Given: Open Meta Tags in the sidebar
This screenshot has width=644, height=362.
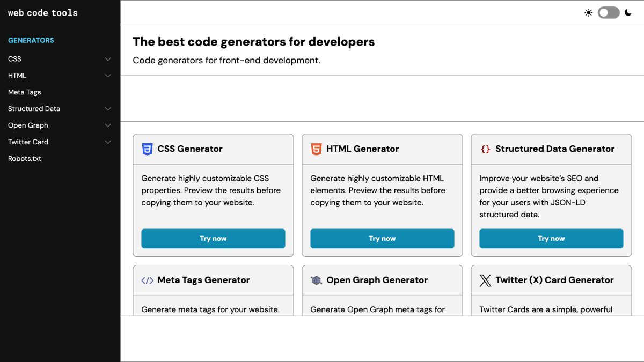Looking at the screenshot, I should (25, 92).
